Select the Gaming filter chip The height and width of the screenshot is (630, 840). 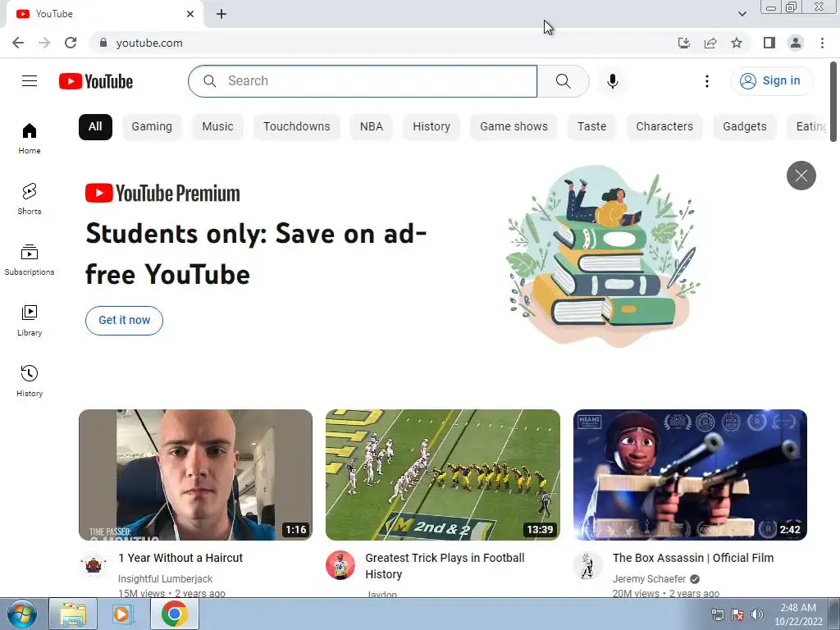(152, 127)
